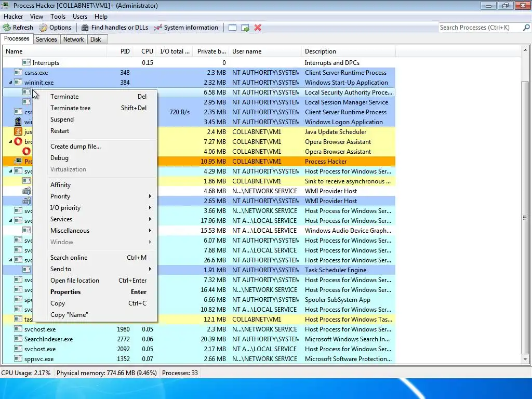Click svchost.exe PID 2092 icon
Screen dimensions: 532x399
point(18,349)
